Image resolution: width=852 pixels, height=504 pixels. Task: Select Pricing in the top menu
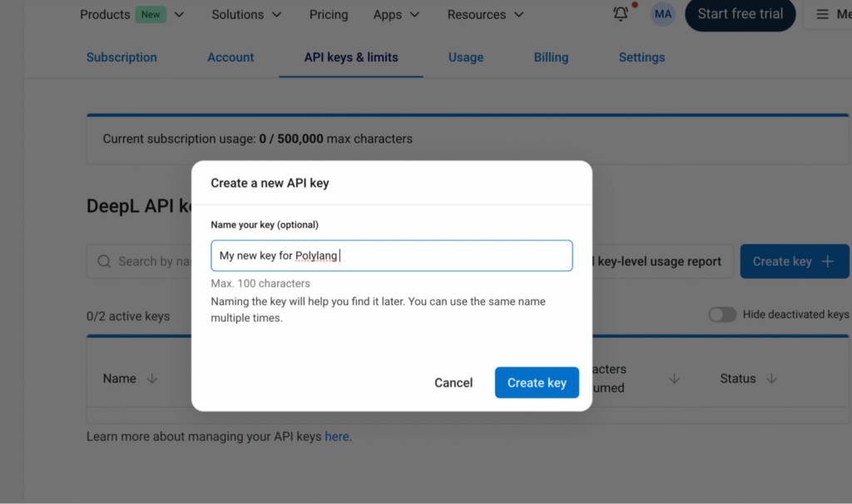[x=328, y=14]
